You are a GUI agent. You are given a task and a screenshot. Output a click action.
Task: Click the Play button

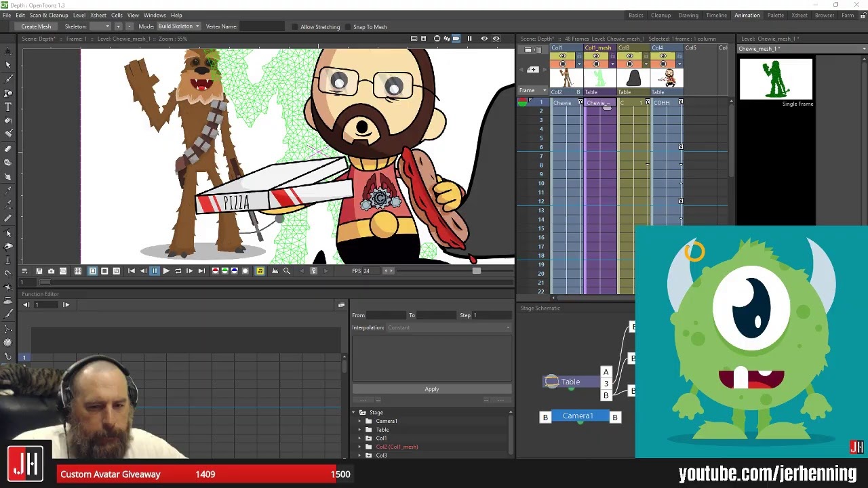(166, 271)
